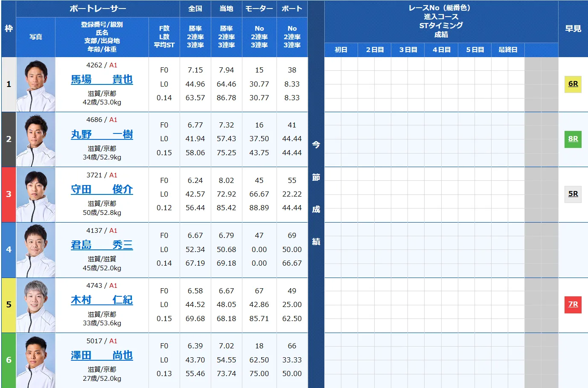Click the gray 5R early-view button
The height and width of the screenshot is (388, 588).
pyautogui.click(x=573, y=194)
